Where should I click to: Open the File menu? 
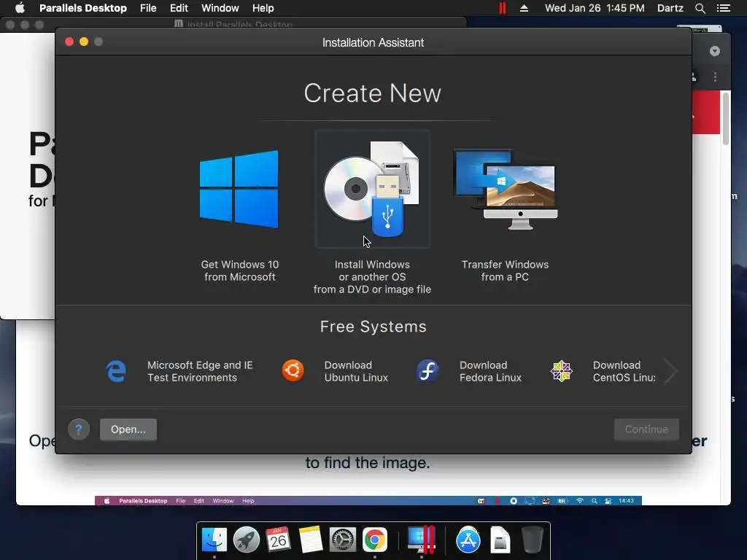pos(148,8)
